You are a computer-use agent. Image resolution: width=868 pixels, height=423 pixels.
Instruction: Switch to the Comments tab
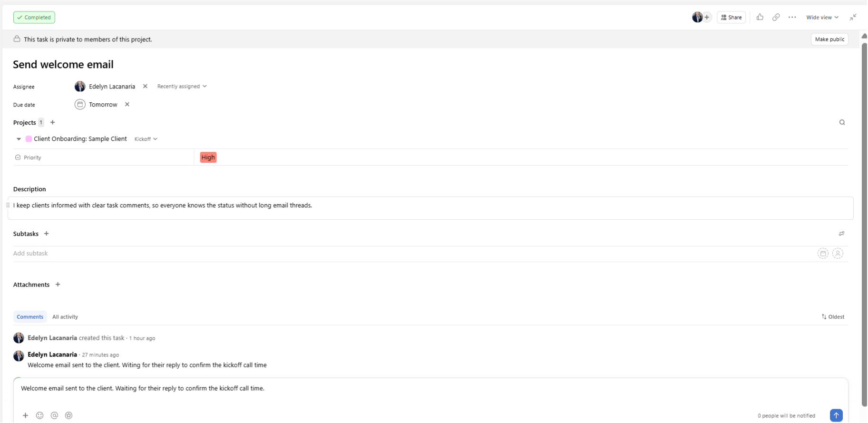pos(30,317)
